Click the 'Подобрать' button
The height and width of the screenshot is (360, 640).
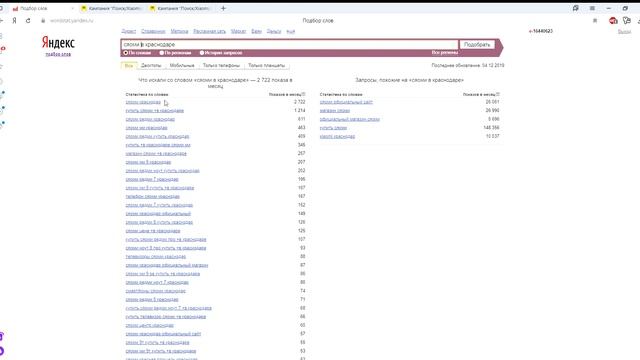pyautogui.click(x=477, y=44)
